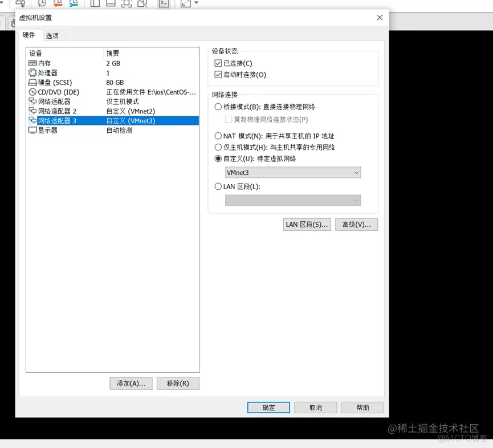Click the take snapshot toolbar icon
Viewport: 493px width, 448px height.
[40, 4]
